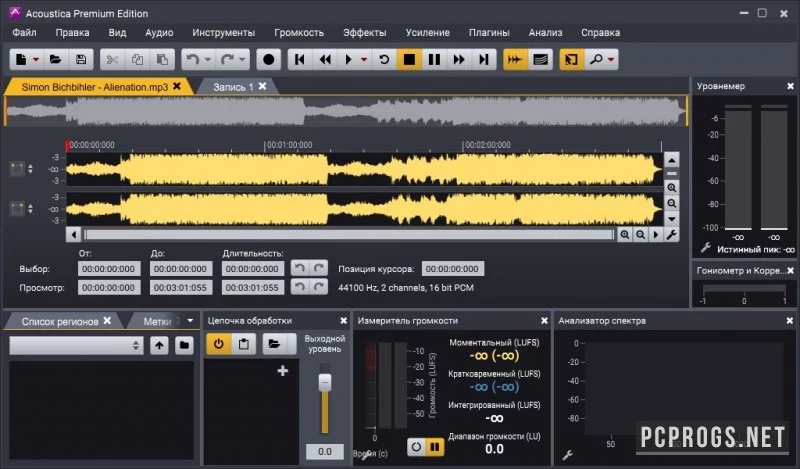Pause the loudness meter

pyautogui.click(x=435, y=447)
